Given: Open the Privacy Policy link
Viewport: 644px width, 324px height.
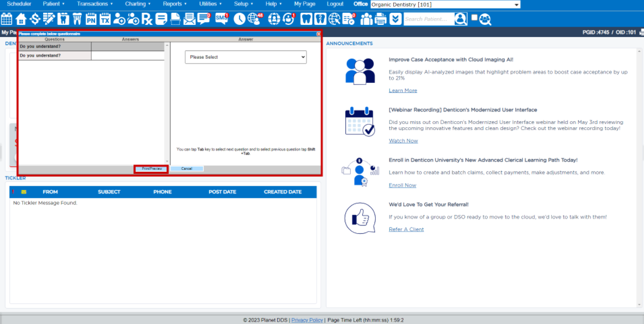Looking at the screenshot, I should point(307,320).
